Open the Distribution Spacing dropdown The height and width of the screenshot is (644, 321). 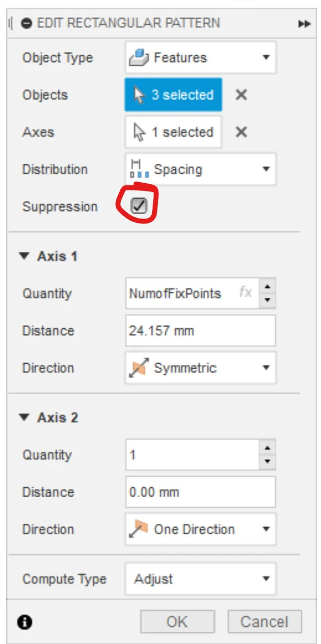click(x=201, y=169)
